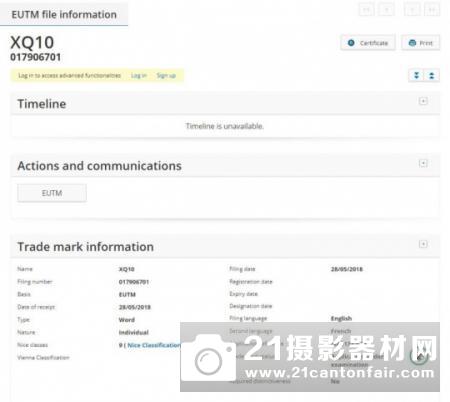The width and height of the screenshot is (450, 402).
Task: Click the Sign up link
Action: [166, 76]
